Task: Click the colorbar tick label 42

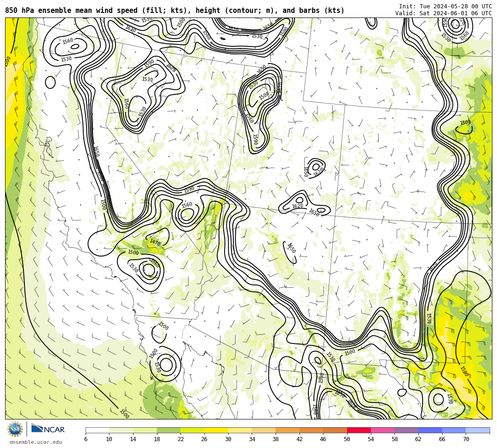Action: [300, 439]
